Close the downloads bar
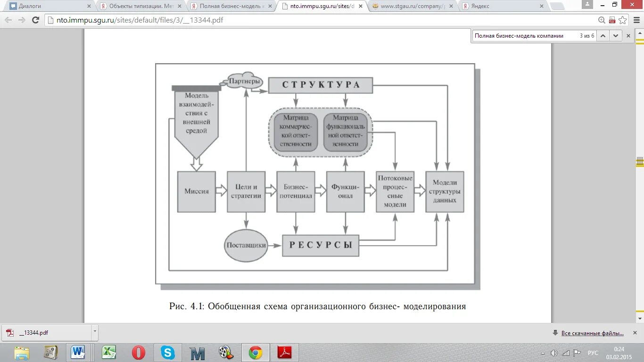644x362 pixels. tap(636, 333)
